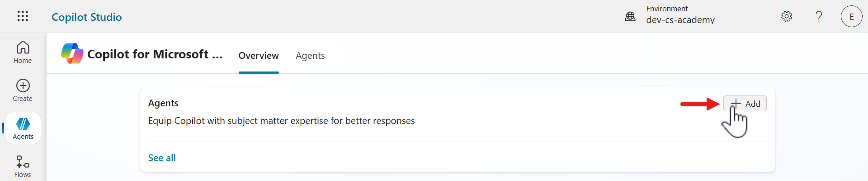Click the Copilot for Microsoft logo icon
Screen dimensions: 868x181
(72, 54)
